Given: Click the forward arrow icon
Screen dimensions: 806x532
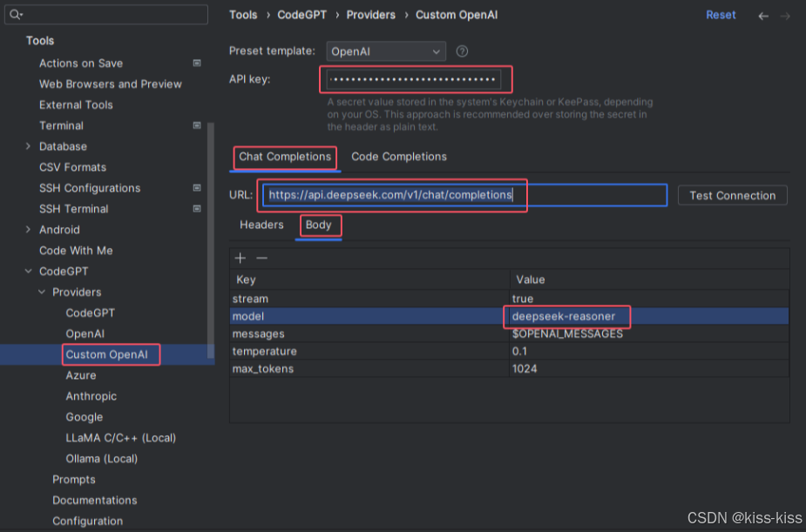Looking at the screenshot, I should pos(785,16).
